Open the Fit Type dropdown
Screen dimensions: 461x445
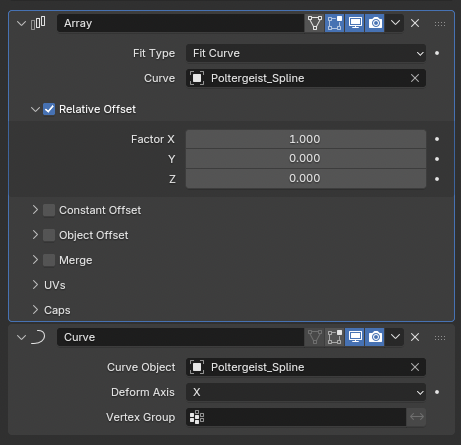[x=306, y=53]
